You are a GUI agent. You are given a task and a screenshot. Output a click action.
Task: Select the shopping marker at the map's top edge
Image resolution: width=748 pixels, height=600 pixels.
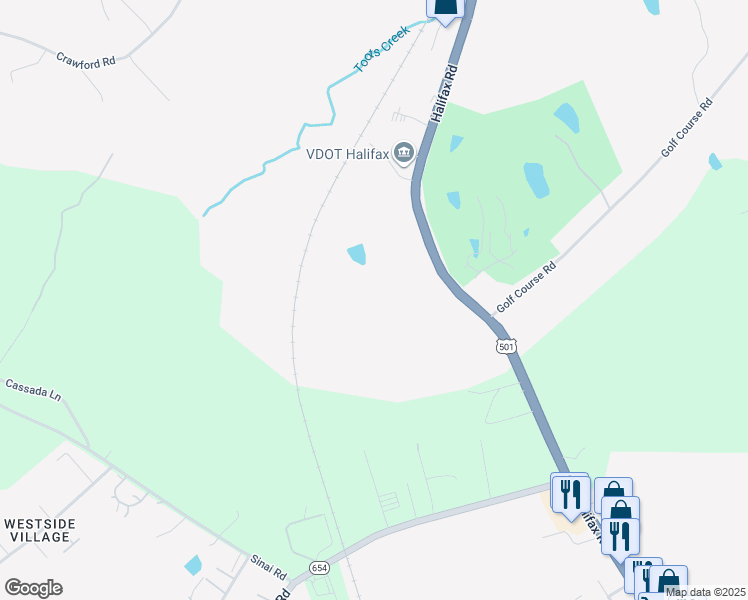(445, 9)
